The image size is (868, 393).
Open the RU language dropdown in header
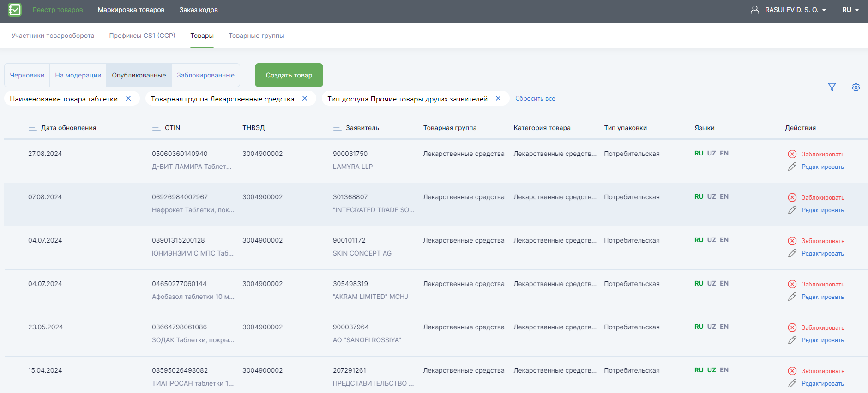(850, 10)
